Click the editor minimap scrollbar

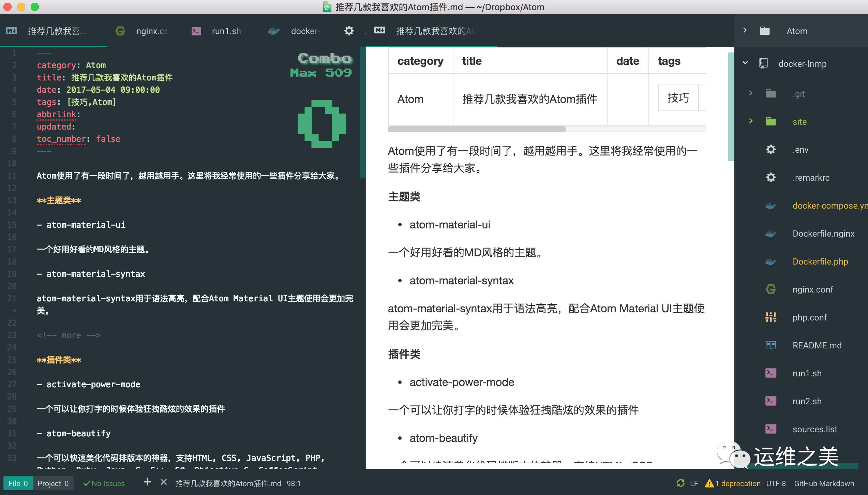(x=363, y=112)
